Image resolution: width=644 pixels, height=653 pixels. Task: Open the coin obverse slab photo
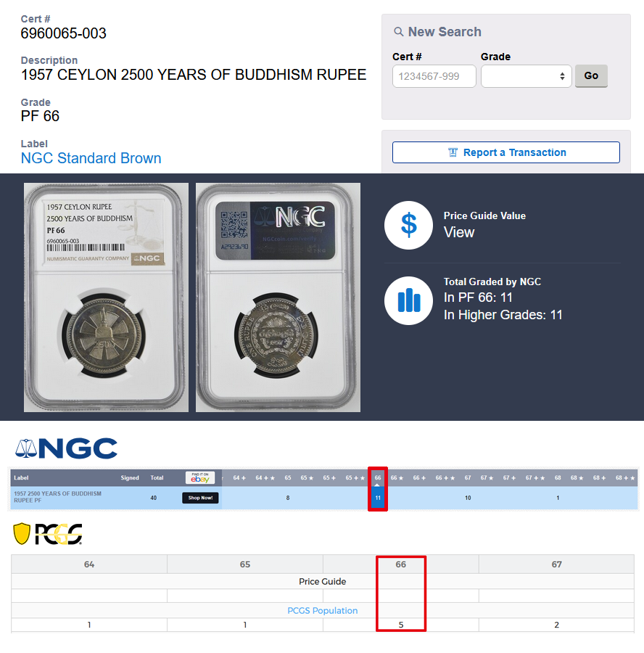[106, 297]
